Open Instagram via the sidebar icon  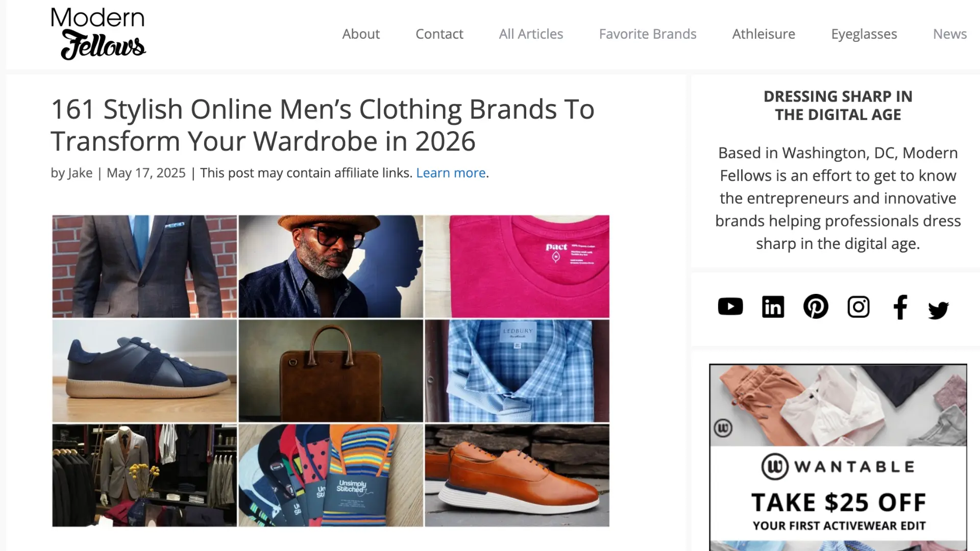(858, 306)
